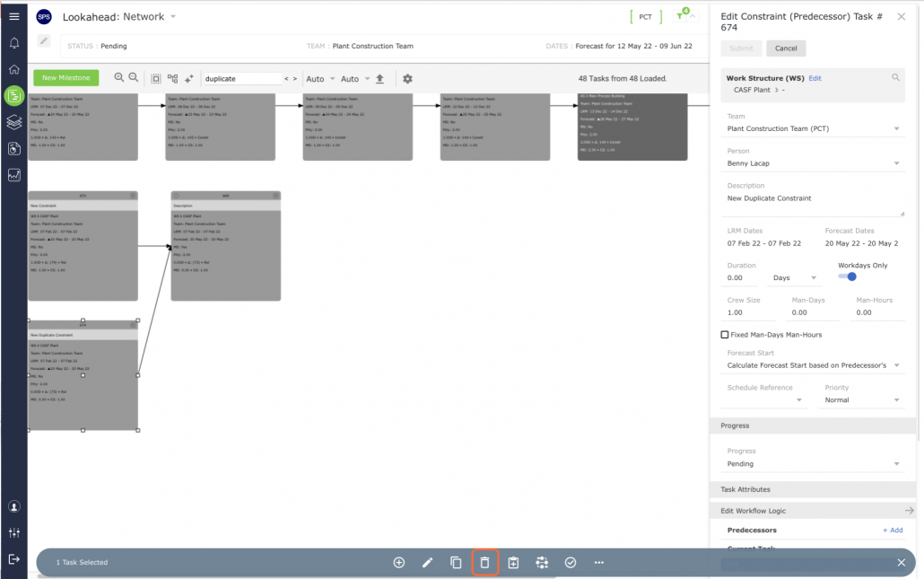The height and width of the screenshot is (579, 924).
Task: Open the hamburger menu
Action: pos(14,16)
